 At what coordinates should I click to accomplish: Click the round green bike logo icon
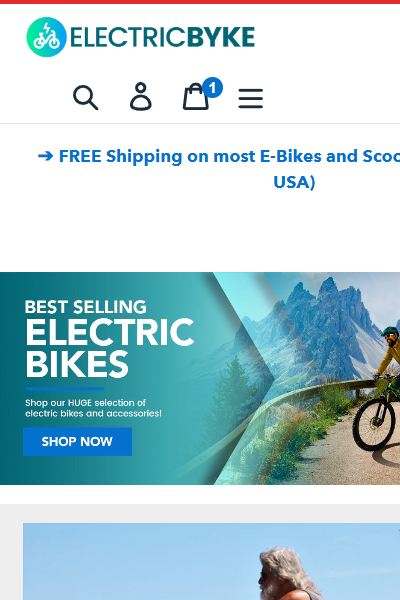coord(46,37)
